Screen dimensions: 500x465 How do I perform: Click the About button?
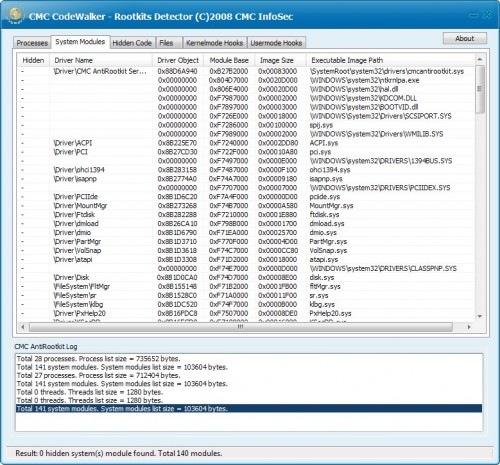click(x=465, y=38)
